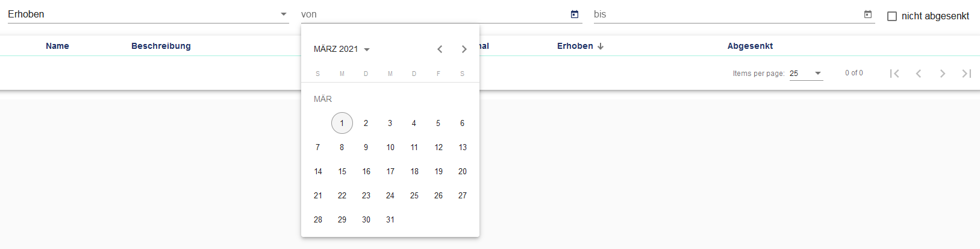Toggle the 'nicht abgesenkt' checkbox
Viewport: 980px width, 249px height.
pyautogui.click(x=892, y=16)
